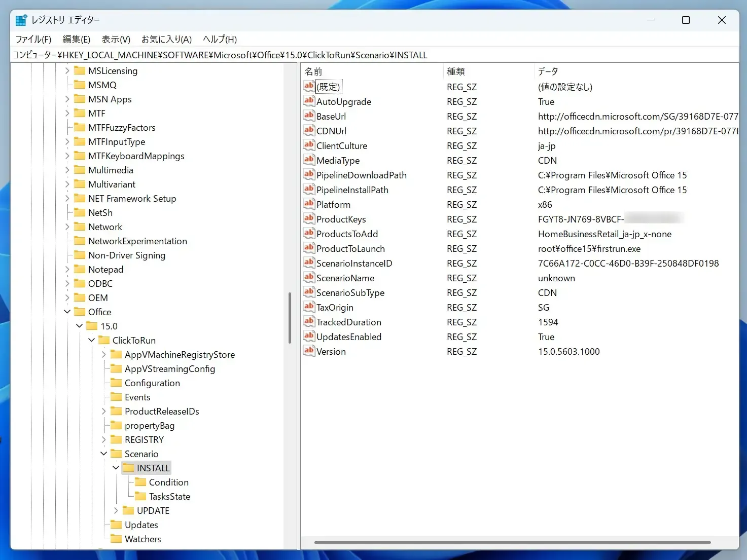The height and width of the screenshot is (560, 747).
Task: Click the ab icon next to BaseUrl
Action: click(x=309, y=116)
